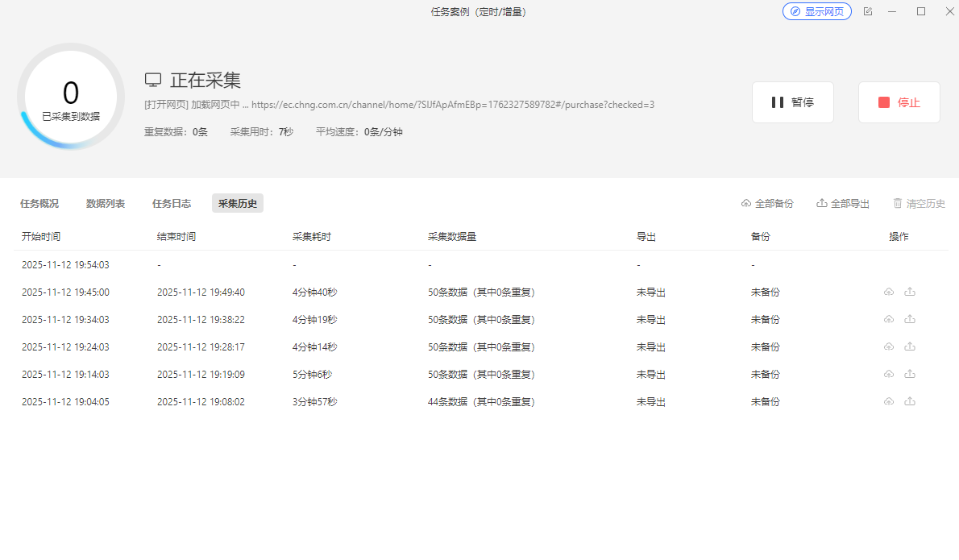Backup the 19:34:03 collection row
This screenshot has width=959, height=560.
(x=889, y=319)
